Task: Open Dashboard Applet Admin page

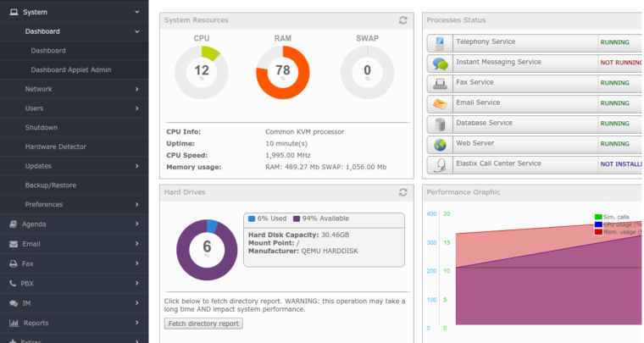Action: [x=71, y=69]
